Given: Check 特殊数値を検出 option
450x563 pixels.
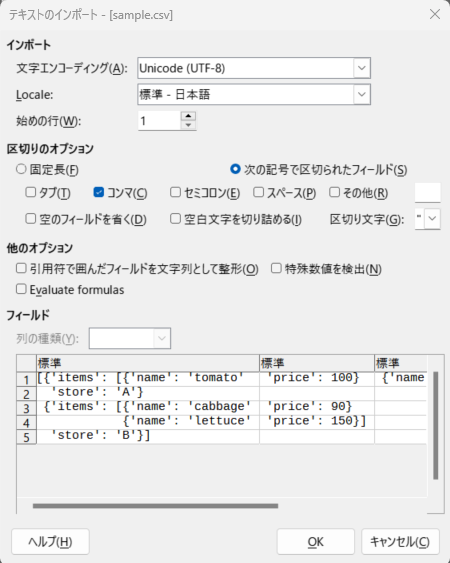Looking at the screenshot, I should point(276,268).
